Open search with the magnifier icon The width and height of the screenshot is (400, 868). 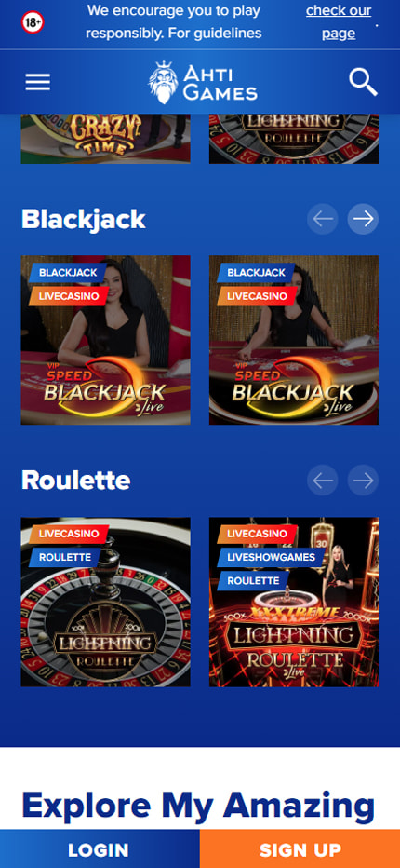point(363,82)
